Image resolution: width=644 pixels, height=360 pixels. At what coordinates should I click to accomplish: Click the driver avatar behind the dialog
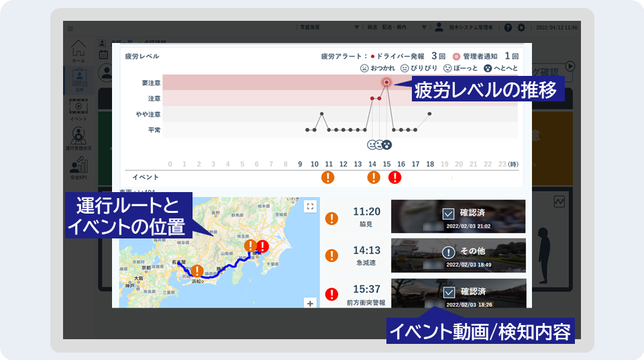point(107,73)
